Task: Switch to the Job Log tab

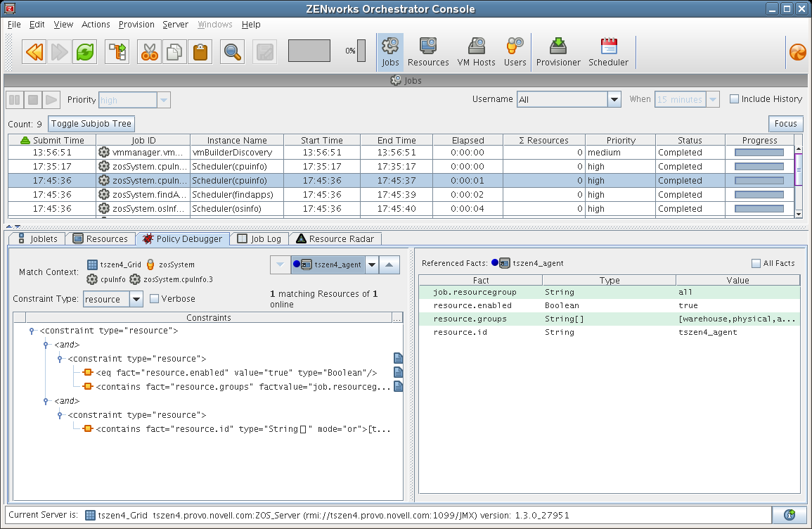Action: click(x=259, y=239)
